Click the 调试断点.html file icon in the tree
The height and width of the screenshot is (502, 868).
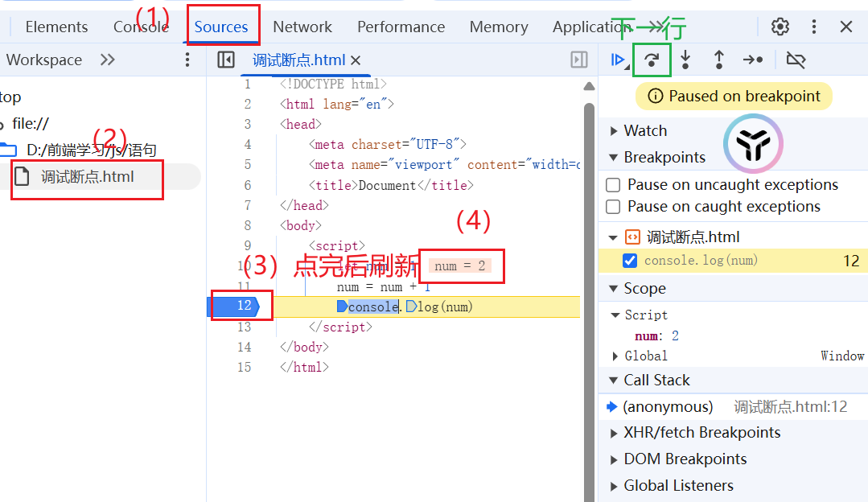pyautogui.click(x=22, y=176)
